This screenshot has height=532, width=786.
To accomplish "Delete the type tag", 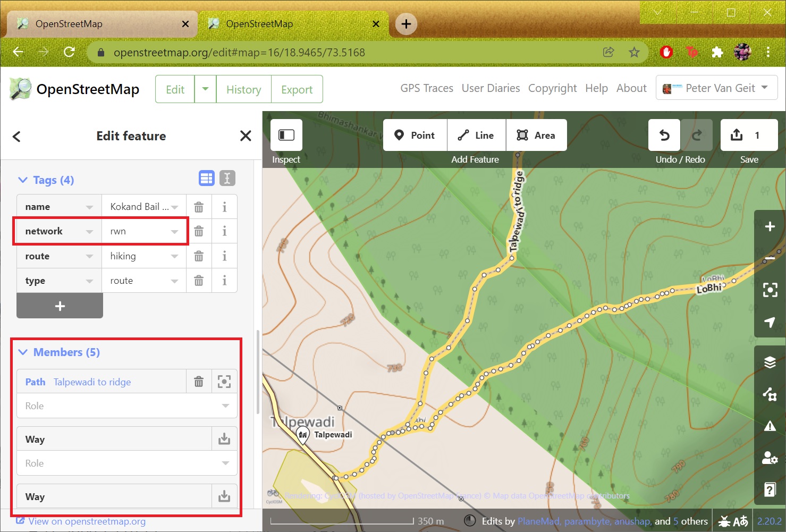I will [x=199, y=281].
